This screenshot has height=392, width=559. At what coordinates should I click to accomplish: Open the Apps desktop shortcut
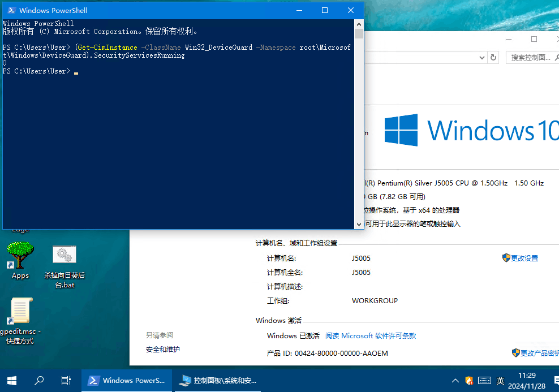pos(20,261)
